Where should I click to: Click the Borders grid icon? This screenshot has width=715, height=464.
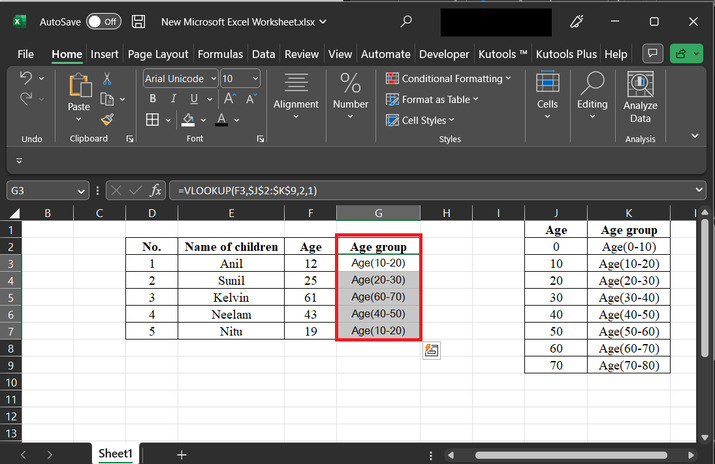152,120
